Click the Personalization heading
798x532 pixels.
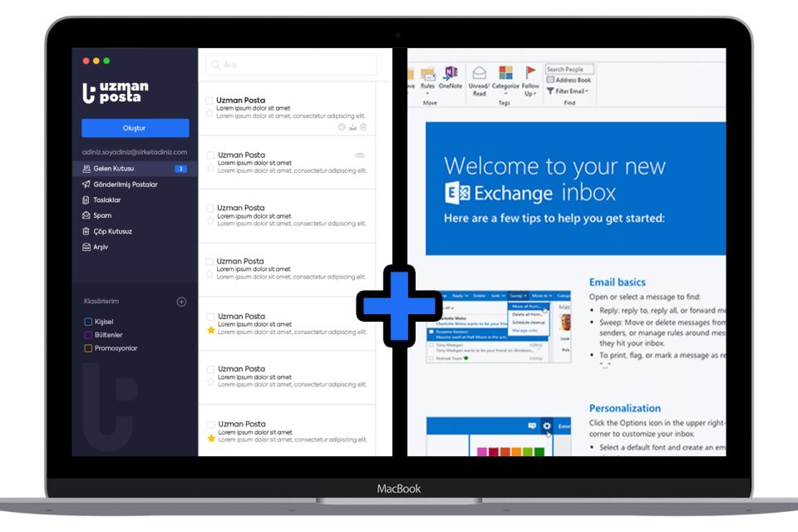pos(625,408)
